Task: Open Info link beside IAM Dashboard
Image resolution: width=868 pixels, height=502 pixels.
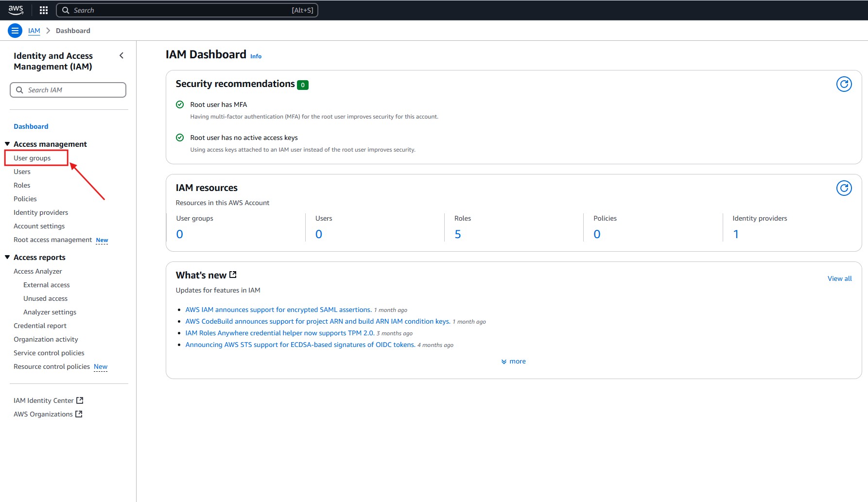Action: click(x=256, y=56)
